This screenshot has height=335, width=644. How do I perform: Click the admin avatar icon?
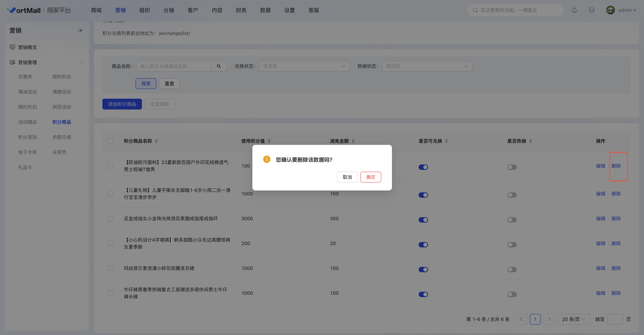[x=610, y=10]
